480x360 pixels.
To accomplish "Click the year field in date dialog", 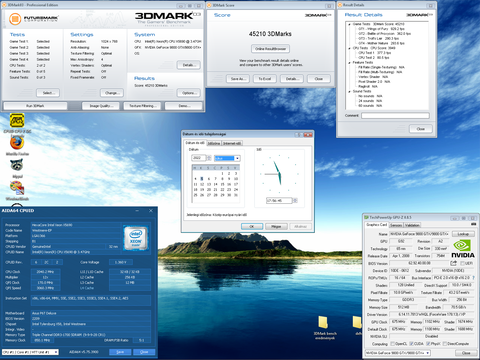I will pos(199,158).
